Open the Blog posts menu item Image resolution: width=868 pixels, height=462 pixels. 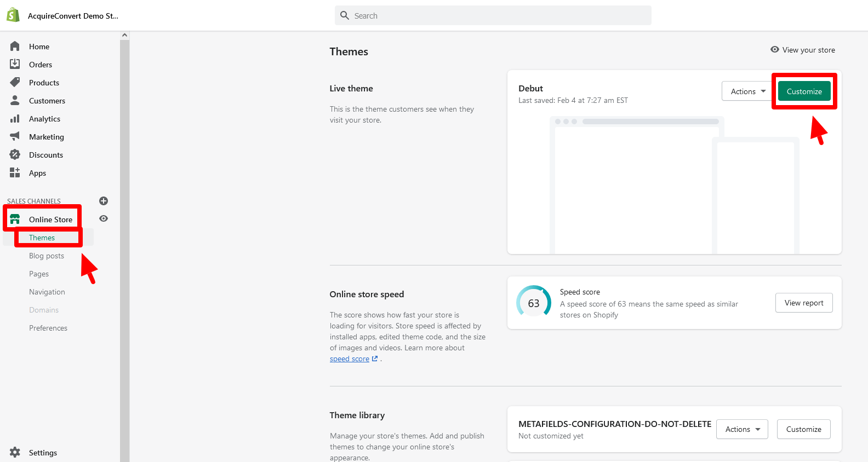click(x=47, y=256)
